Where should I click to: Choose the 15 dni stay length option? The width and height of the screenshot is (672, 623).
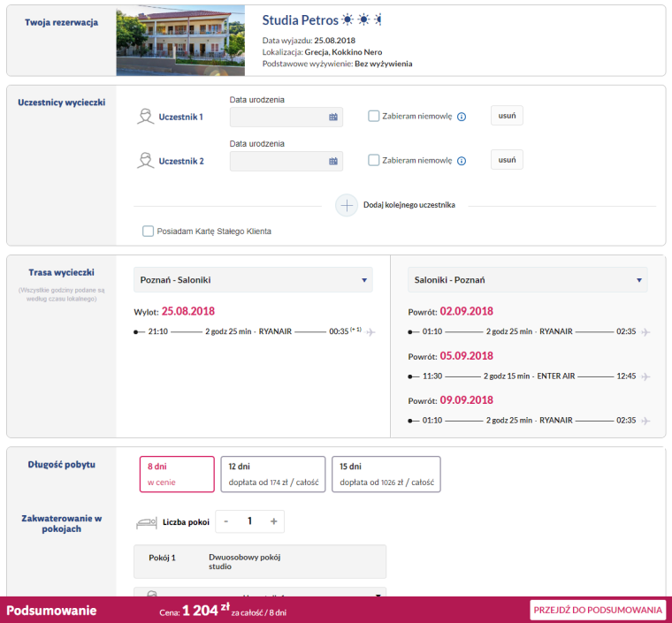click(385, 474)
